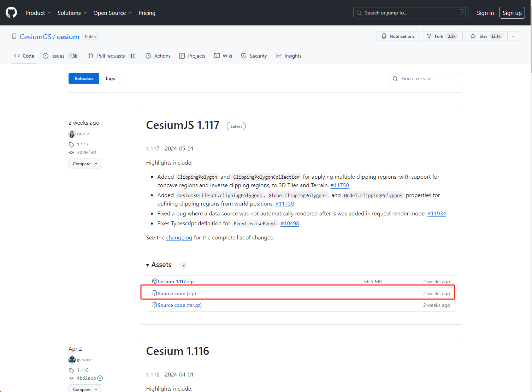Screen dimensions: 532x392
Task: Expand the Open Source menu
Action: [112, 13]
